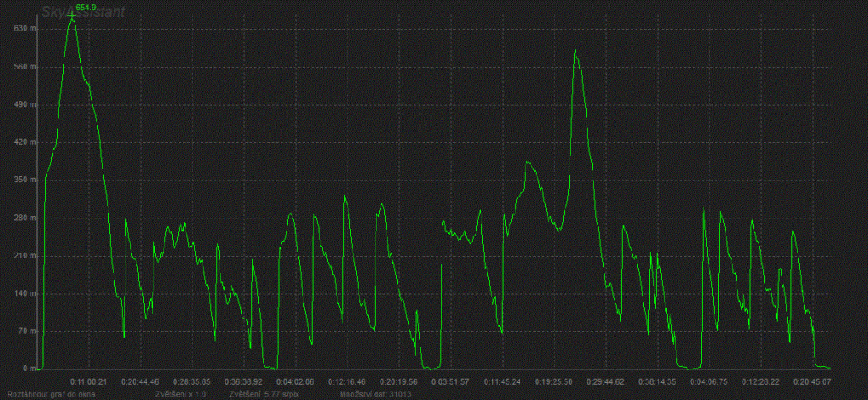This screenshot has height=400, width=868.
Task: Select the 350 m altitude axis label
Action: click(20, 181)
